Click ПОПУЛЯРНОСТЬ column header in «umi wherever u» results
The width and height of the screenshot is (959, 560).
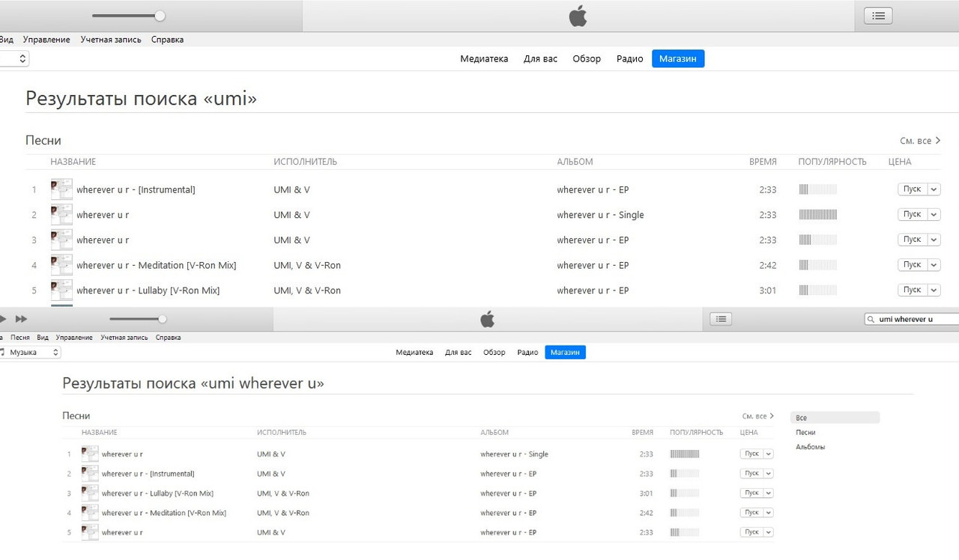coord(697,433)
